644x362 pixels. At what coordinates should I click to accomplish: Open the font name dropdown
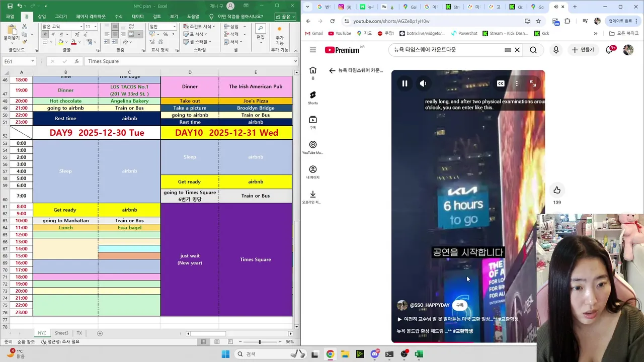click(x=80, y=27)
